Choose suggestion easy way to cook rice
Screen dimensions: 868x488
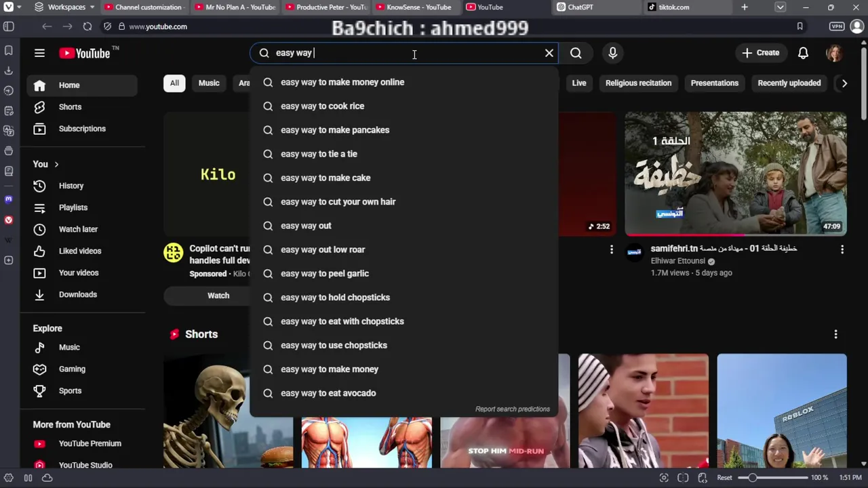(403, 106)
